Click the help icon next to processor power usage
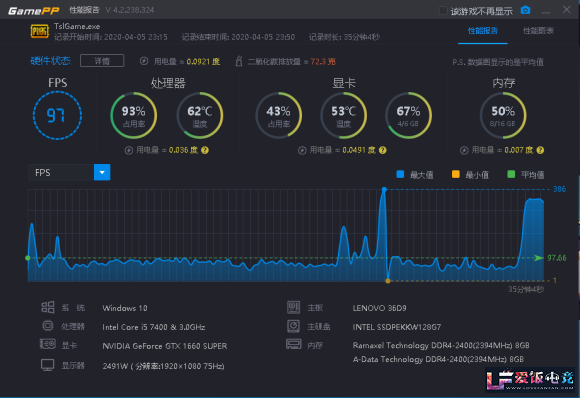The height and width of the screenshot is (398, 580). pyautogui.click(x=205, y=150)
